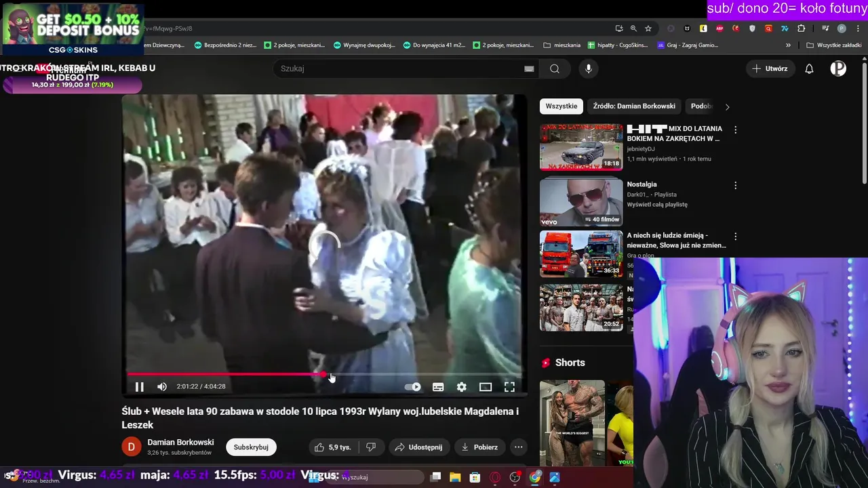Open the on-screen keyboard in search box
Viewport: 868px width, 488px height.
click(529, 68)
